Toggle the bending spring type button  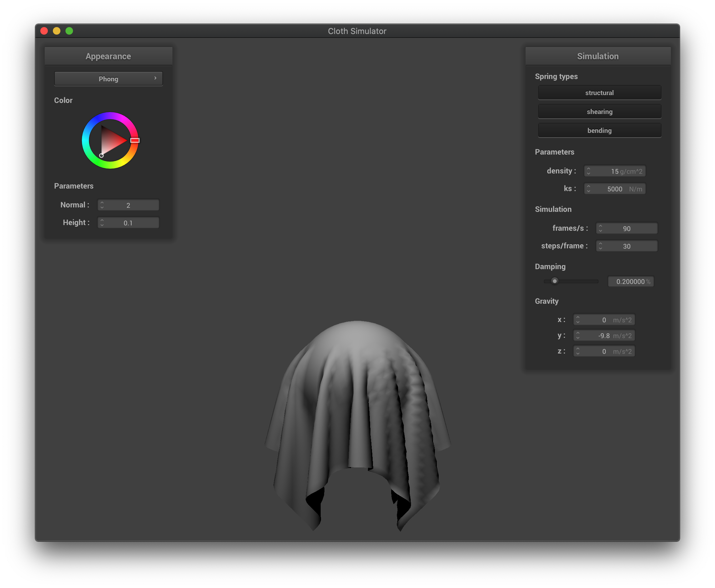(x=599, y=130)
